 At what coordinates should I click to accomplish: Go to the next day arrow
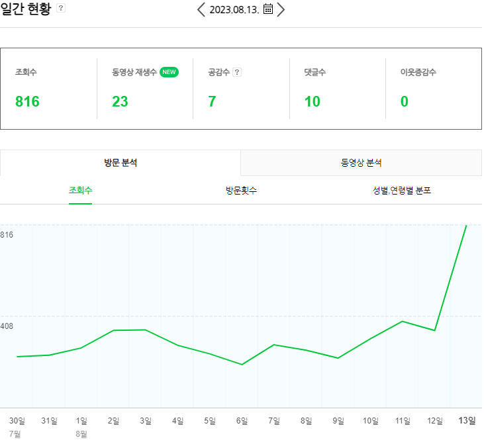click(281, 9)
